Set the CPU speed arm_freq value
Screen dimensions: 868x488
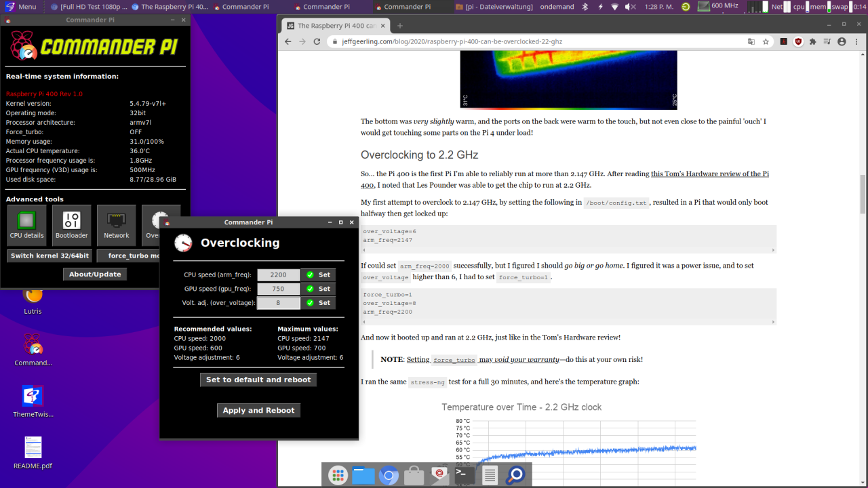319,274
